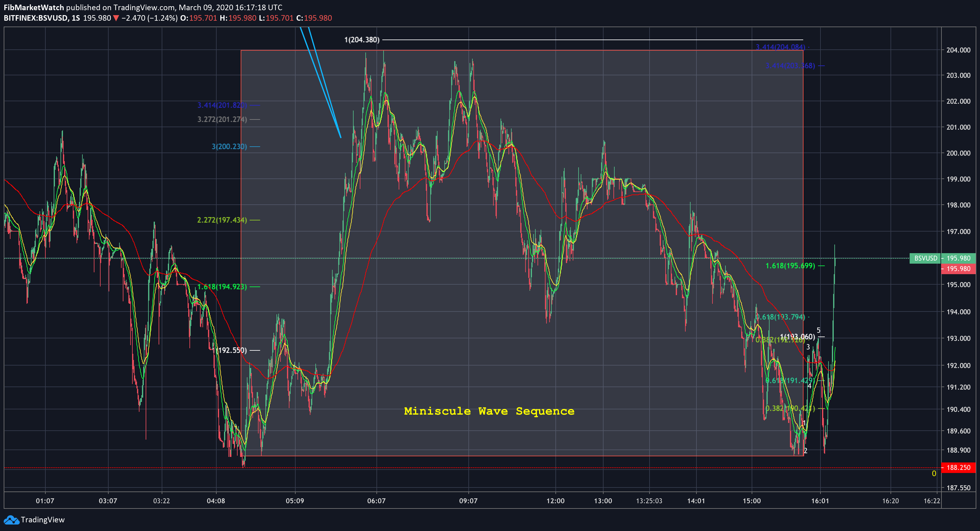Click the wave label 5 marker
This screenshot has width=980, height=531.
click(819, 330)
